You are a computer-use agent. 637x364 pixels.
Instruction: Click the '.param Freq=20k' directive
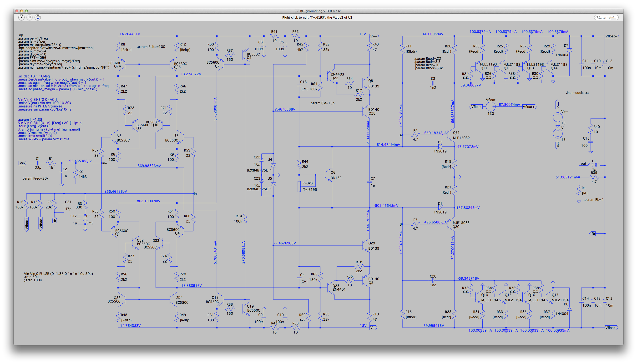35,178
